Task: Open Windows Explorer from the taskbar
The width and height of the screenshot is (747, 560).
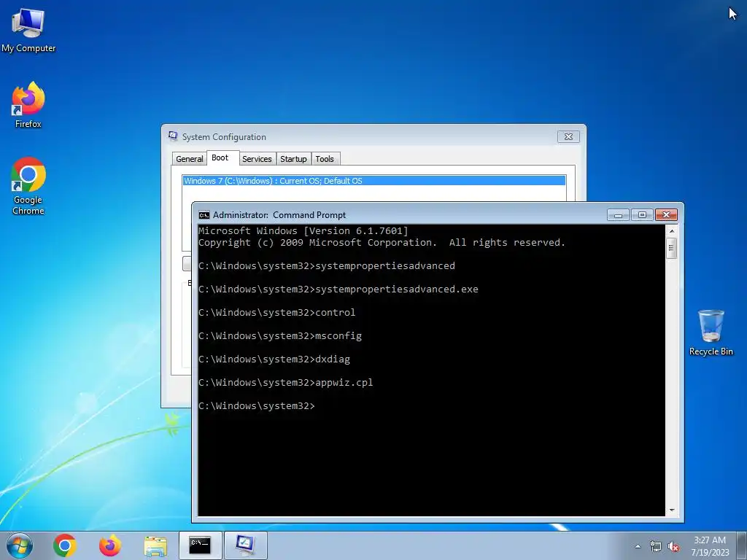Action: pyautogui.click(x=155, y=546)
